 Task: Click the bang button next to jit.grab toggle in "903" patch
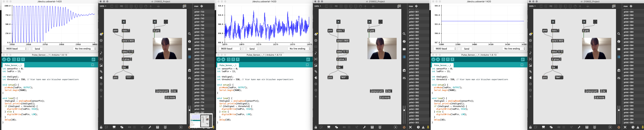pos(381,22)
